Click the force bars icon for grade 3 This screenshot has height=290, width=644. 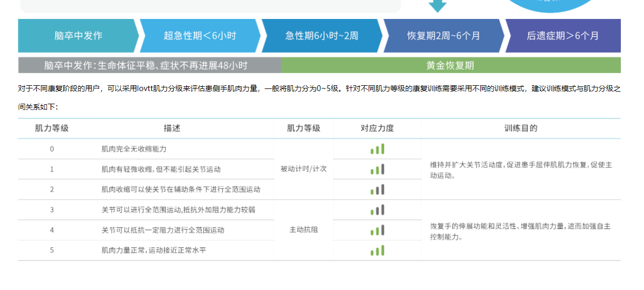(x=377, y=210)
